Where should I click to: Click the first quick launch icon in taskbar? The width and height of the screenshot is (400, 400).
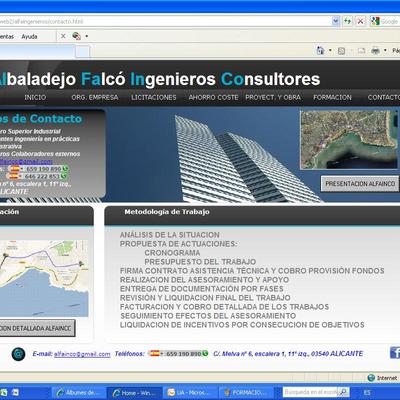(5, 392)
